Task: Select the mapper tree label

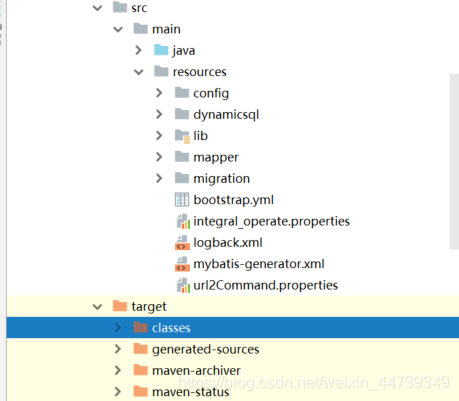Action: [216, 157]
